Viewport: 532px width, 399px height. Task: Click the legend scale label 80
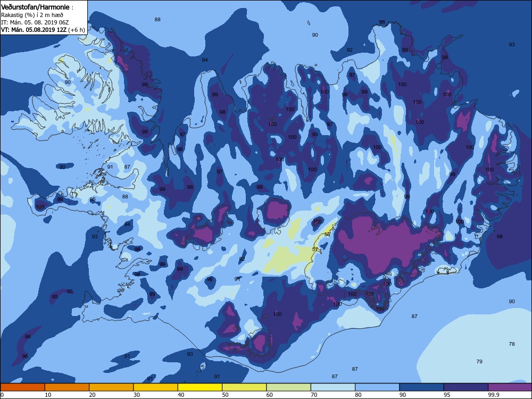pyautogui.click(x=358, y=395)
